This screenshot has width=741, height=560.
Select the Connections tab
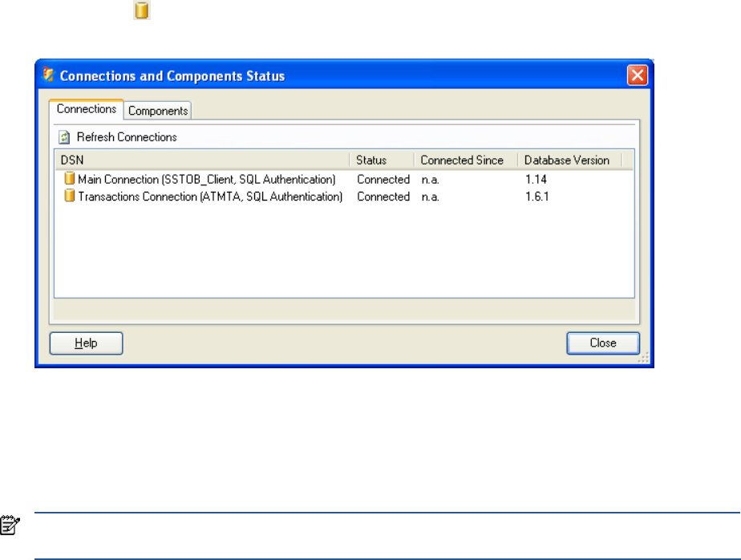click(87, 109)
